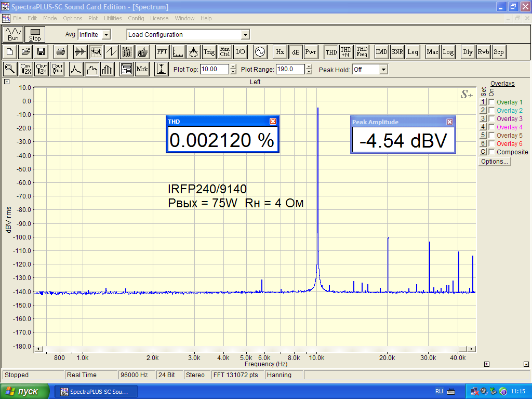Screen dimensions: 532x399
Task: Open a file with folder icon
Action: 25,51
